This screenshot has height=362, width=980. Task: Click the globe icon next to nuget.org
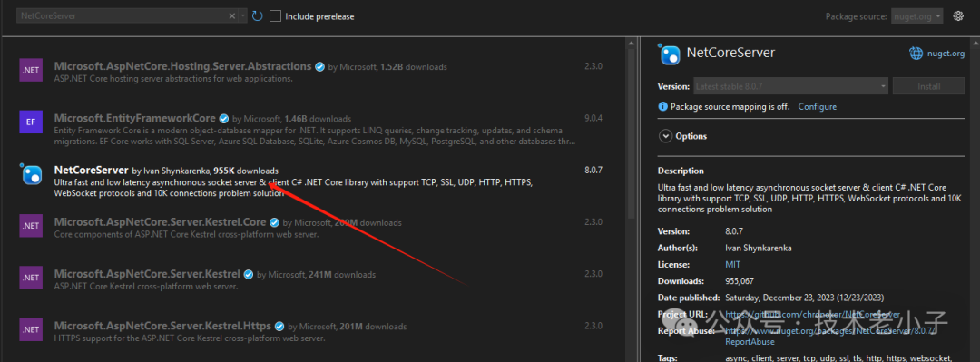(x=916, y=54)
